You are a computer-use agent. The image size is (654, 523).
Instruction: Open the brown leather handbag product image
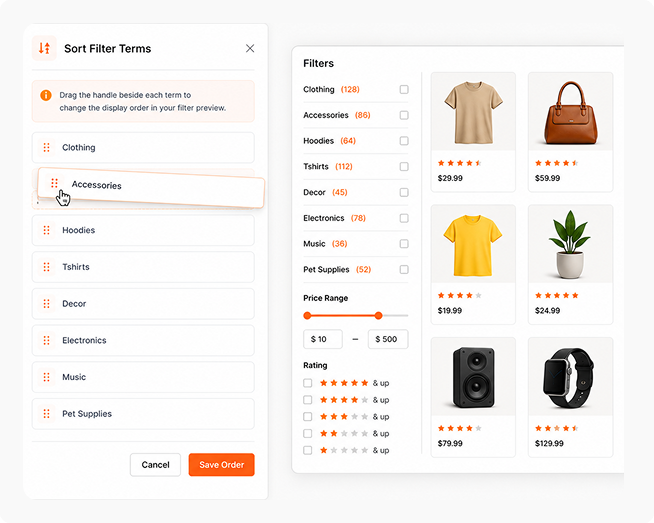click(x=571, y=112)
